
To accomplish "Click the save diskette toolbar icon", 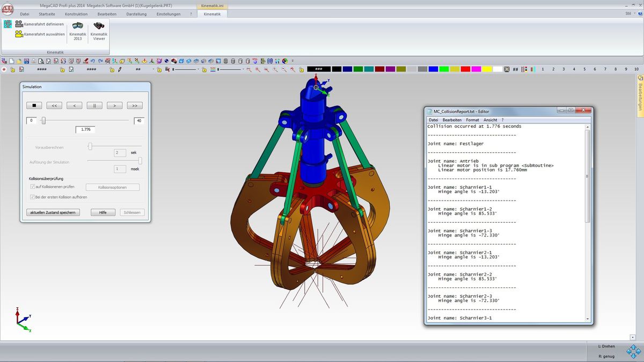I will click(26, 61).
